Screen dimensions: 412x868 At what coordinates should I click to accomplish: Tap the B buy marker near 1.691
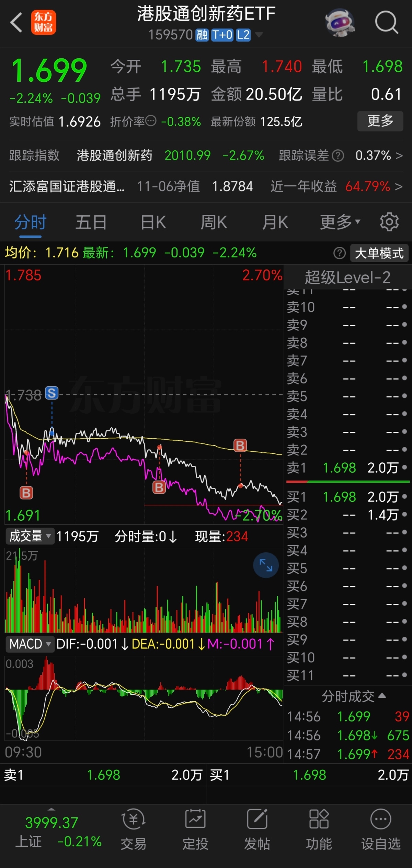point(26,493)
